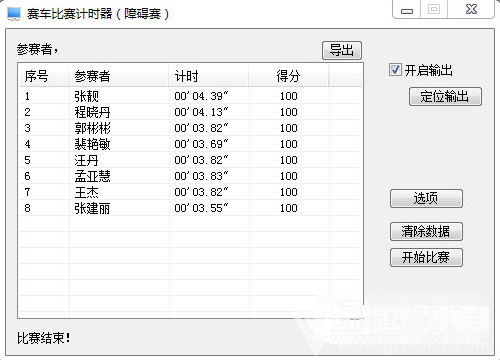
Task: Select participant row 郭彬彬
Action: [190, 128]
